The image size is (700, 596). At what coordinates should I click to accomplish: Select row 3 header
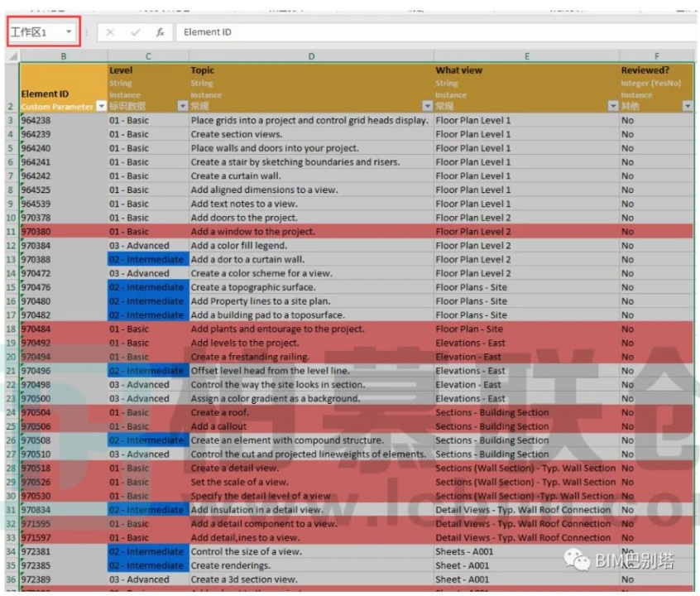point(11,121)
